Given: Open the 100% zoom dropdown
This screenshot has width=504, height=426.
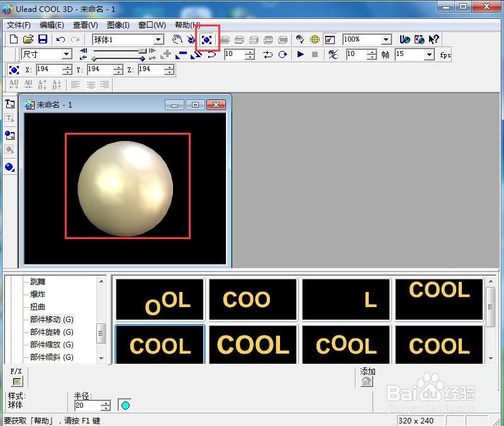Looking at the screenshot, I should pos(386,40).
